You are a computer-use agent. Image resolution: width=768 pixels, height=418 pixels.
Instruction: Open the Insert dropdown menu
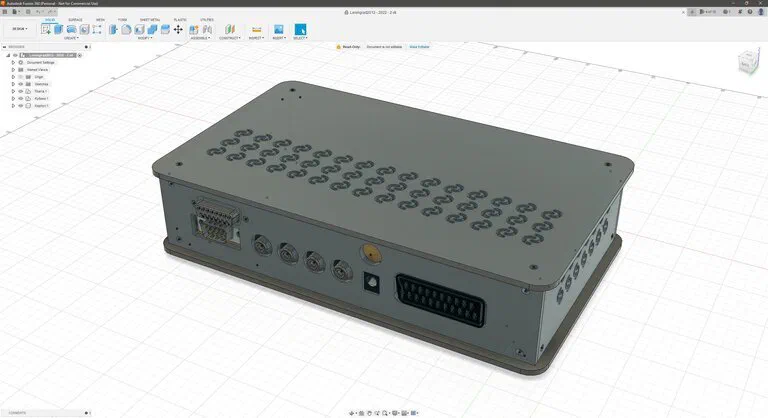pyautogui.click(x=279, y=38)
